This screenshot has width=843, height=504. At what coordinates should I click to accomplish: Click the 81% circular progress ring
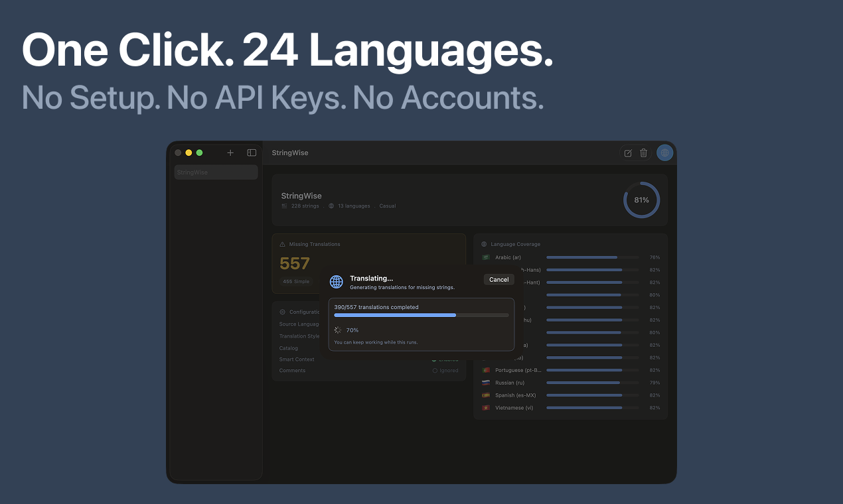(642, 200)
